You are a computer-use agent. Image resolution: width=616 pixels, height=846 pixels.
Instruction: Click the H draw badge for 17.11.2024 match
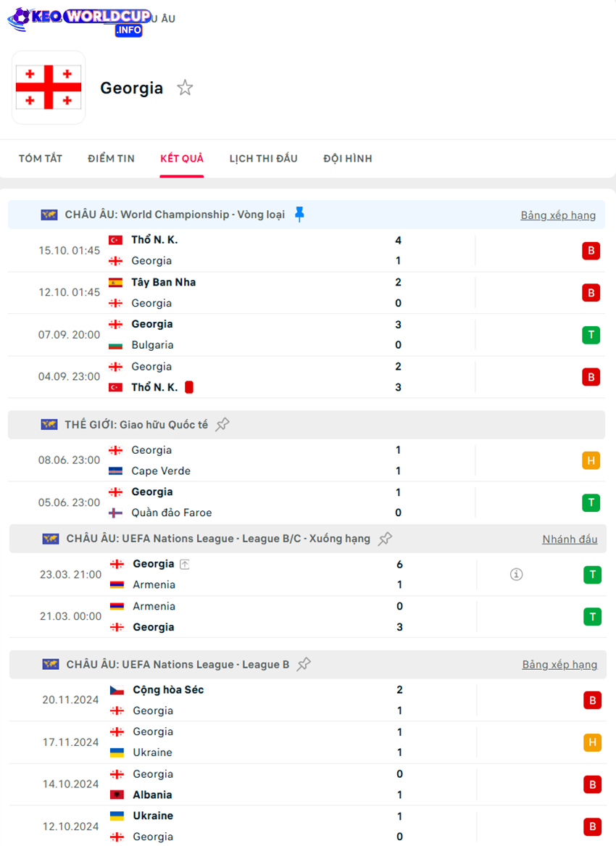click(592, 742)
